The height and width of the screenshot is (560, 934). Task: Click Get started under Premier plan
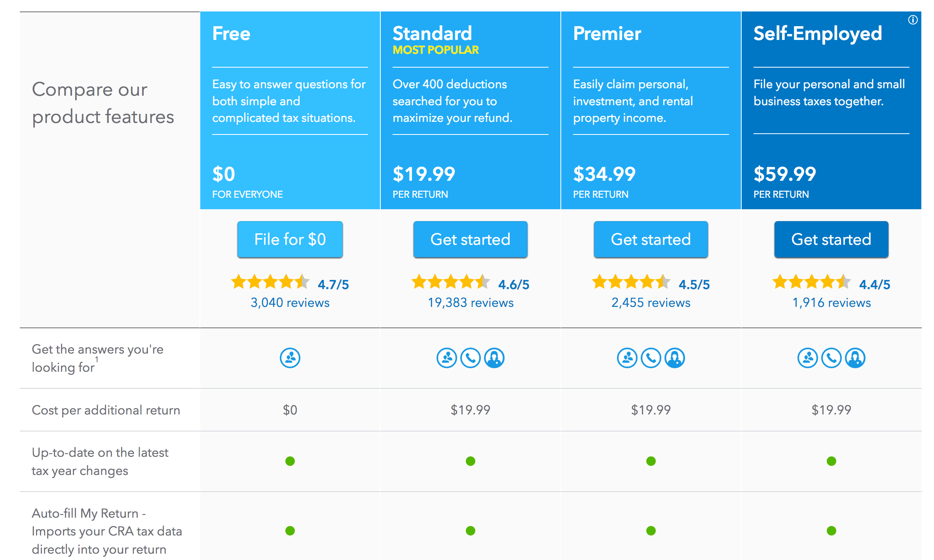[x=651, y=239]
